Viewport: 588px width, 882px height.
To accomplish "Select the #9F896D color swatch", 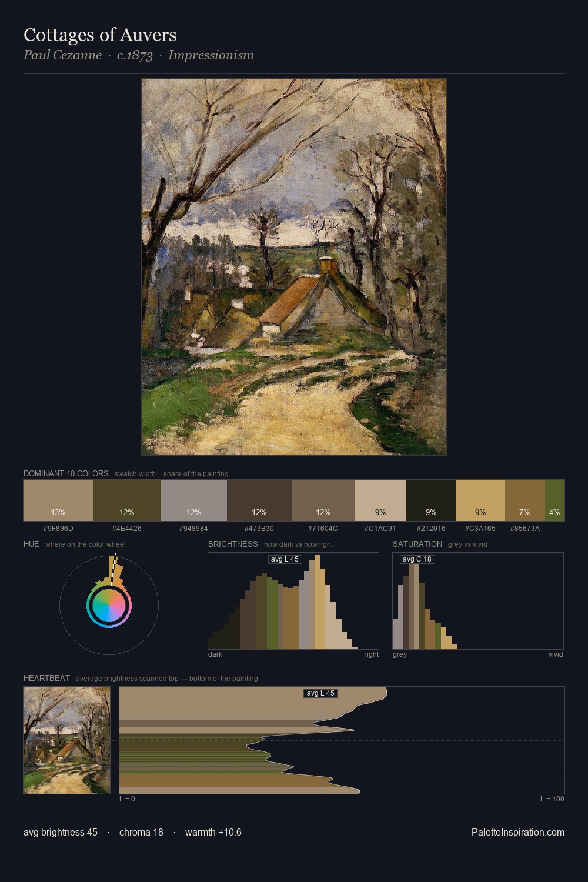I will (x=58, y=500).
